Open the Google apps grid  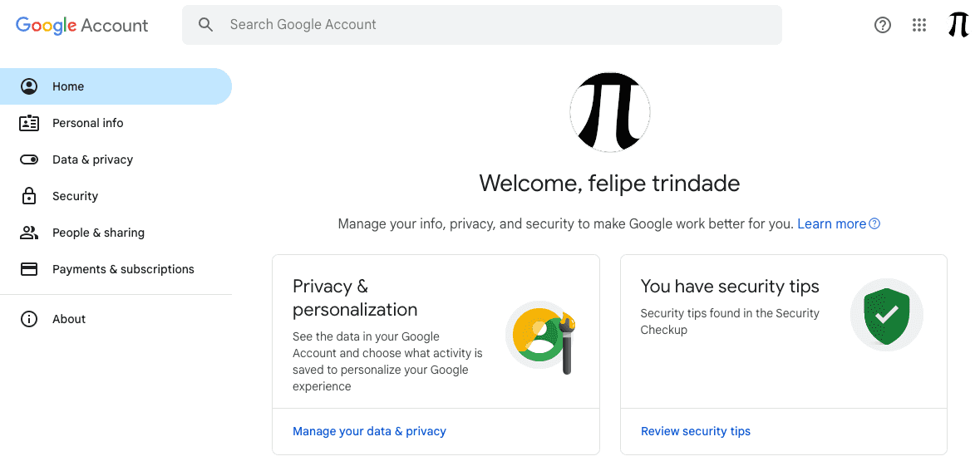[918, 25]
